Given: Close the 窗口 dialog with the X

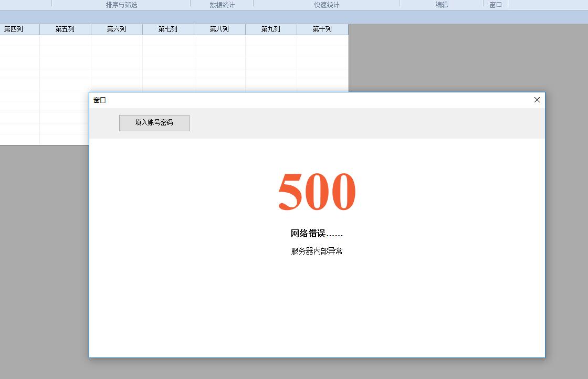Looking at the screenshot, I should (x=537, y=100).
